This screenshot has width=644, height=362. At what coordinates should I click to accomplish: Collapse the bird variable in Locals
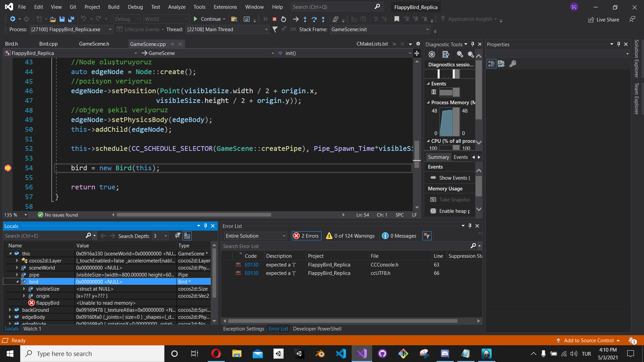point(17,282)
